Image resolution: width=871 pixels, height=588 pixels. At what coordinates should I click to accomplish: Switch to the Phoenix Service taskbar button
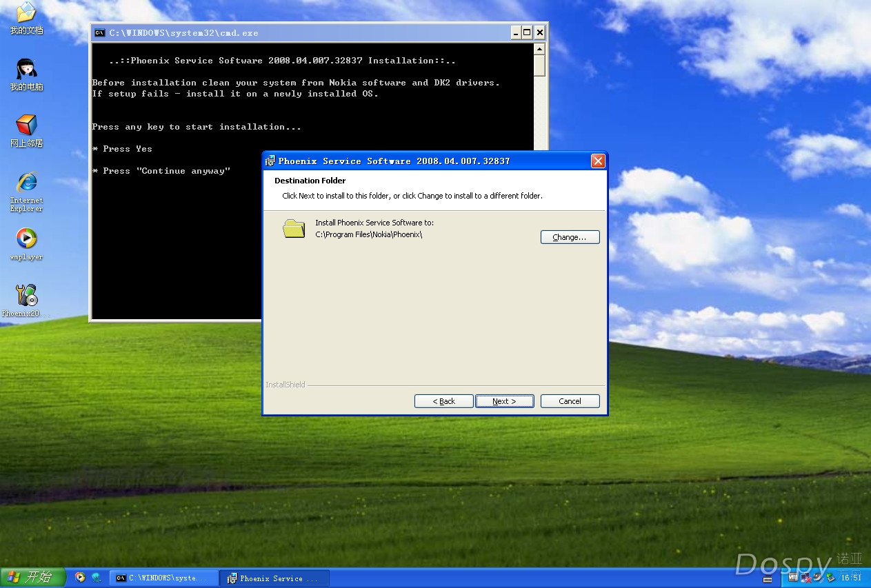(x=274, y=578)
